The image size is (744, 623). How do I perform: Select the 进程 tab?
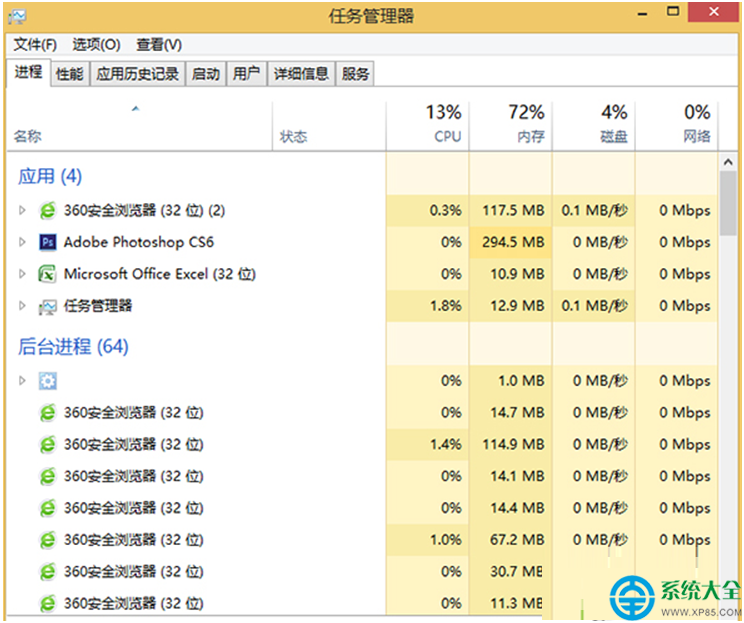click(x=28, y=73)
